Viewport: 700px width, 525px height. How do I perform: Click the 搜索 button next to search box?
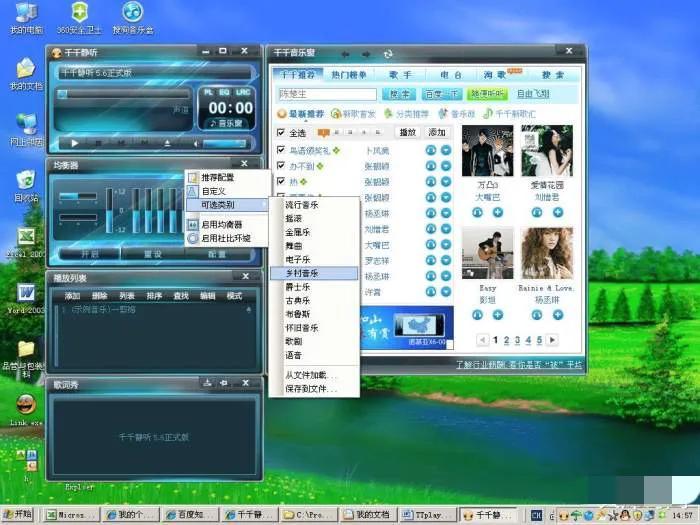(x=400, y=94)
